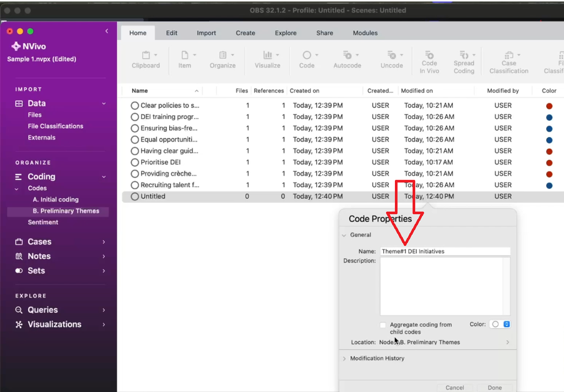Expand the Queries sidebar section
Viewport: 564px width, 392px height.
click(104, 310)
